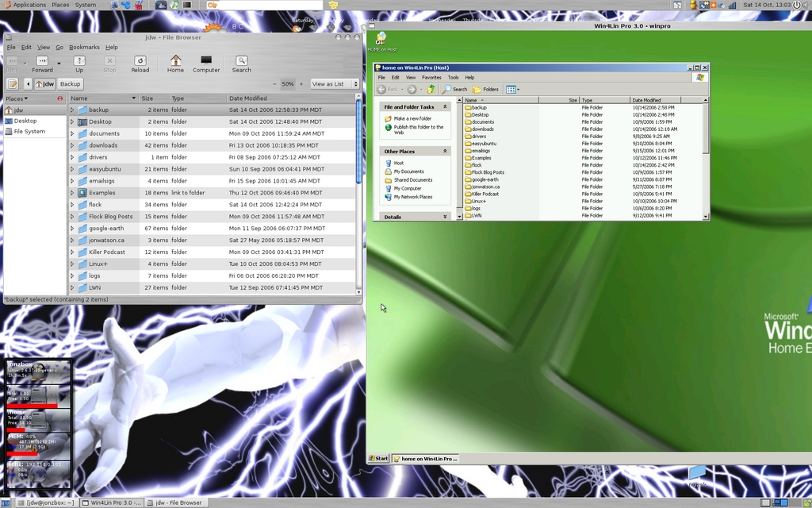Open the View as List dropdown
The width and height of the screenshot is (812, 508).
tap(335, 84)
